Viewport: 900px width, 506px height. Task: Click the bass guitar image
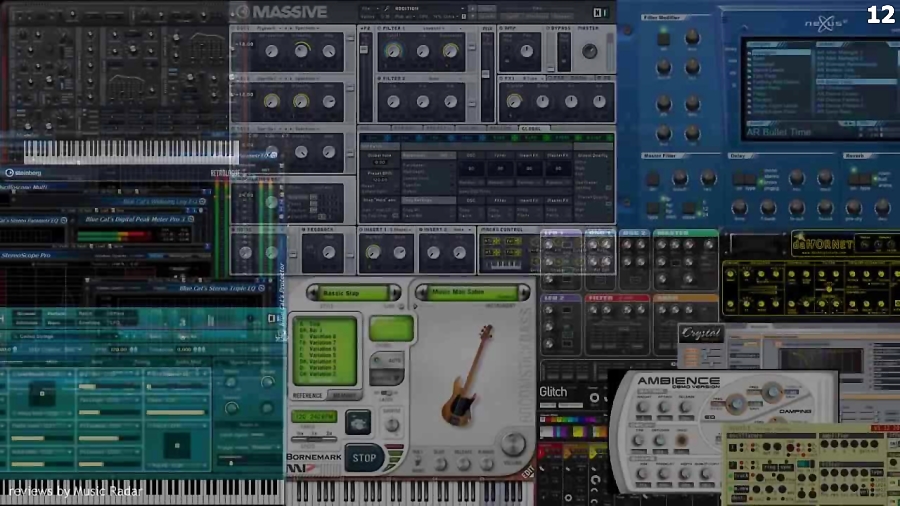pyautogui.click(x=468, y=376)
